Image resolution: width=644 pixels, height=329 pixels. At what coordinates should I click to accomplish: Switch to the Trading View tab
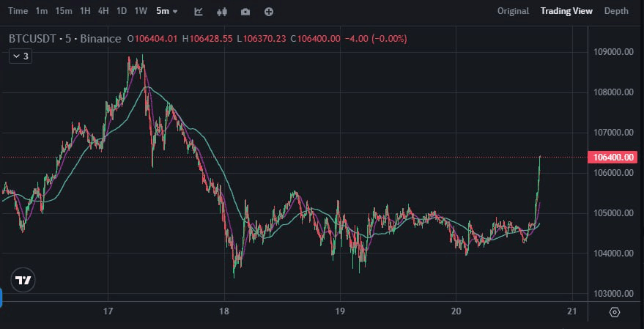click(x=566, y=11)
